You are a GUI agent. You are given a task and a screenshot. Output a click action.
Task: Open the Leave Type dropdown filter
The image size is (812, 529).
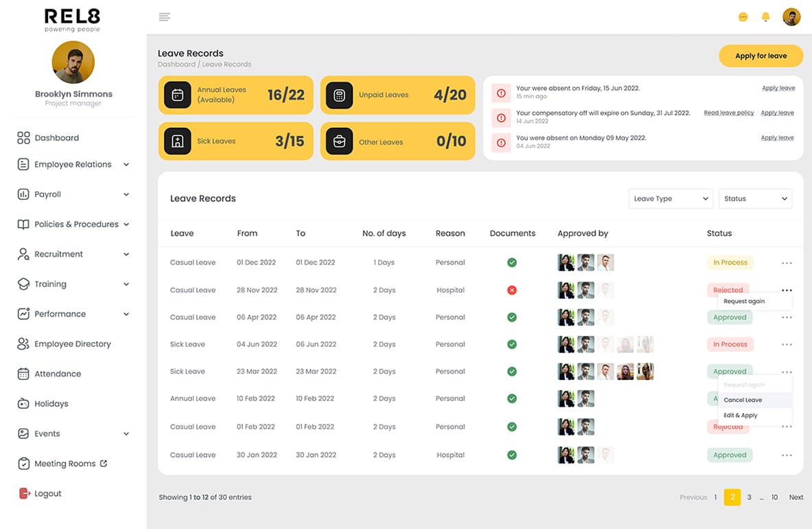671,199
